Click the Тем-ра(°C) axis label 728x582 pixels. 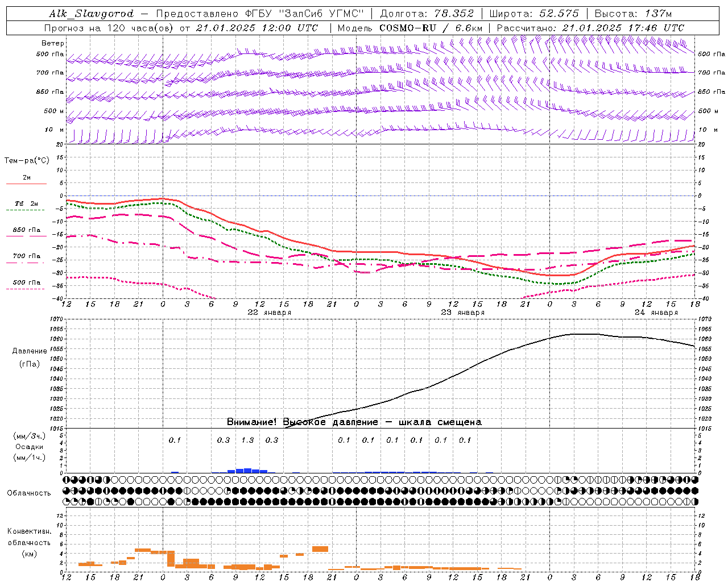coord(27,161)
